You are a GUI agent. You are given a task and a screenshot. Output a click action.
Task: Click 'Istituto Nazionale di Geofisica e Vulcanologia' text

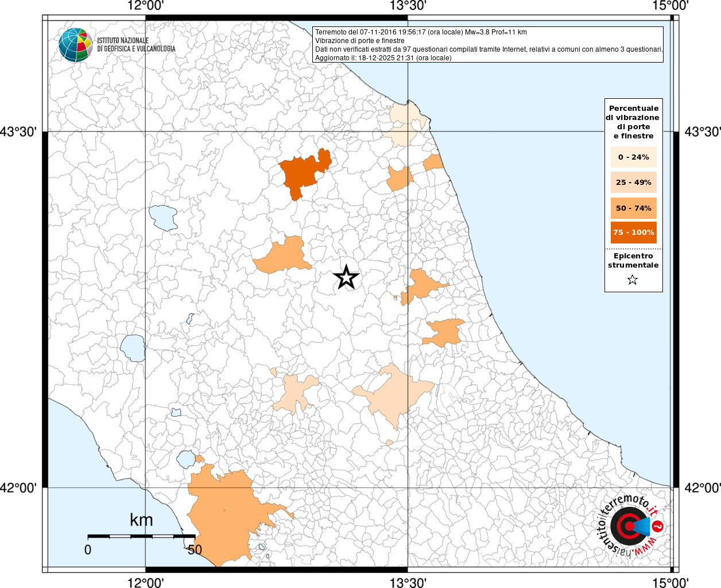(136, 45)
